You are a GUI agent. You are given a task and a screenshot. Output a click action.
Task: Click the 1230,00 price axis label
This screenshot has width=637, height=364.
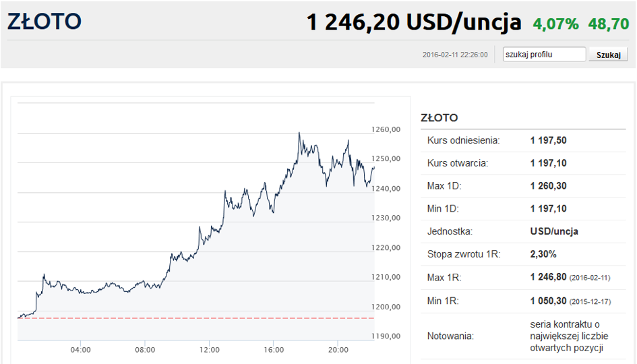point(386,218)
